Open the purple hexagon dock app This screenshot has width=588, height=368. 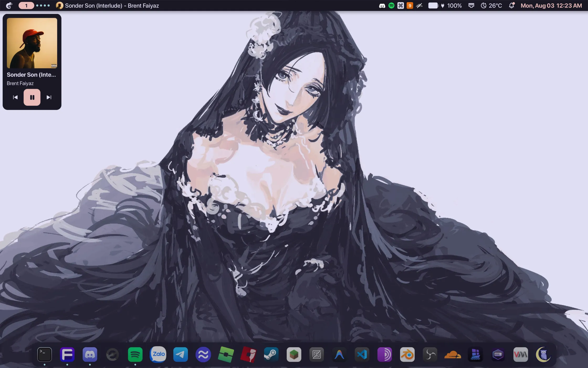498,355
